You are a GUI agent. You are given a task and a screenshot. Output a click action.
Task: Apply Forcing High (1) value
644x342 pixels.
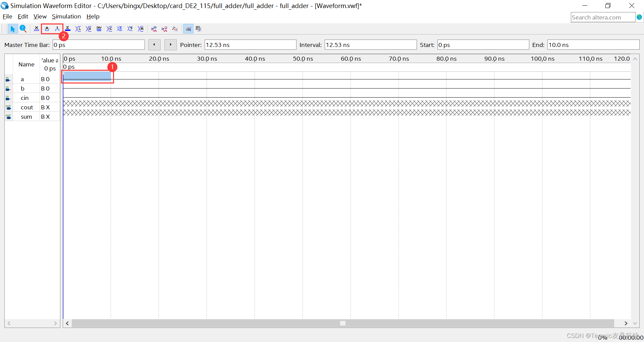[x=57, y=29]
